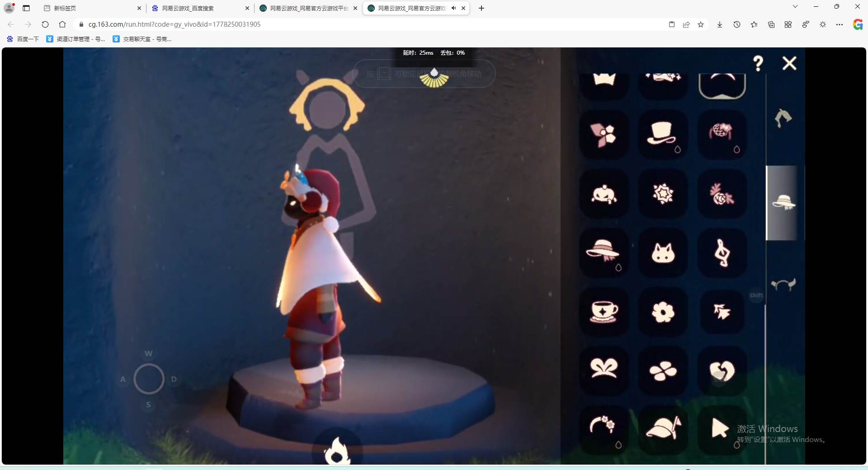The height and width of the screenshot is (470, 868).
Task: Choose the broken heart accessory
Action: 722,370
